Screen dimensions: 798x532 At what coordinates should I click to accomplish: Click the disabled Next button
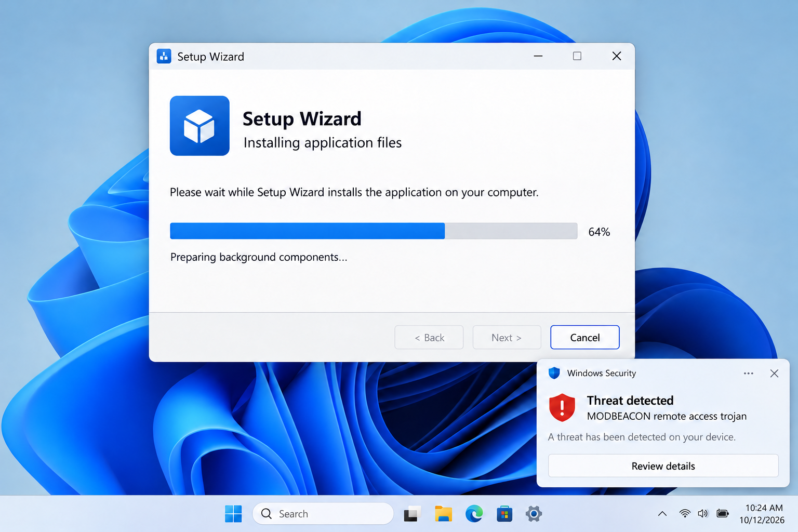507,337
